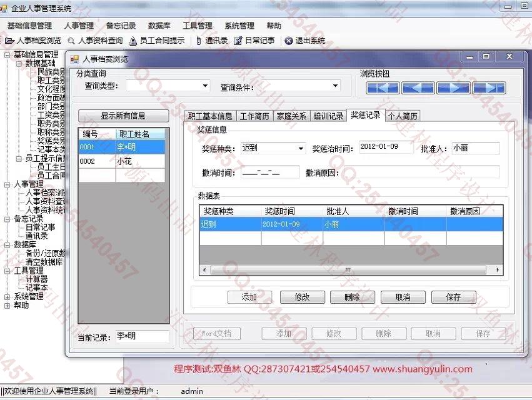Select employee row 0002 小花
This screenshot has width=532, height=400.
(122, 161)
